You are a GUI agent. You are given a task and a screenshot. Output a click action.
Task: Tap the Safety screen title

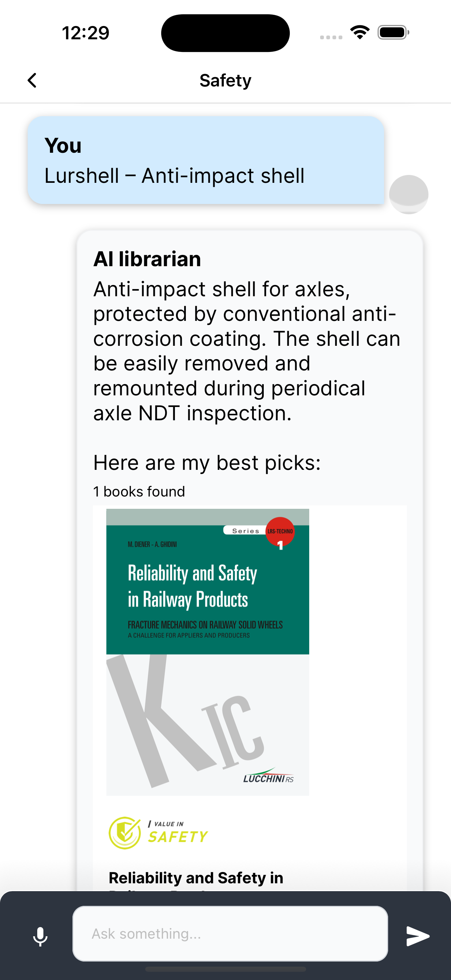tap(225, 81)
